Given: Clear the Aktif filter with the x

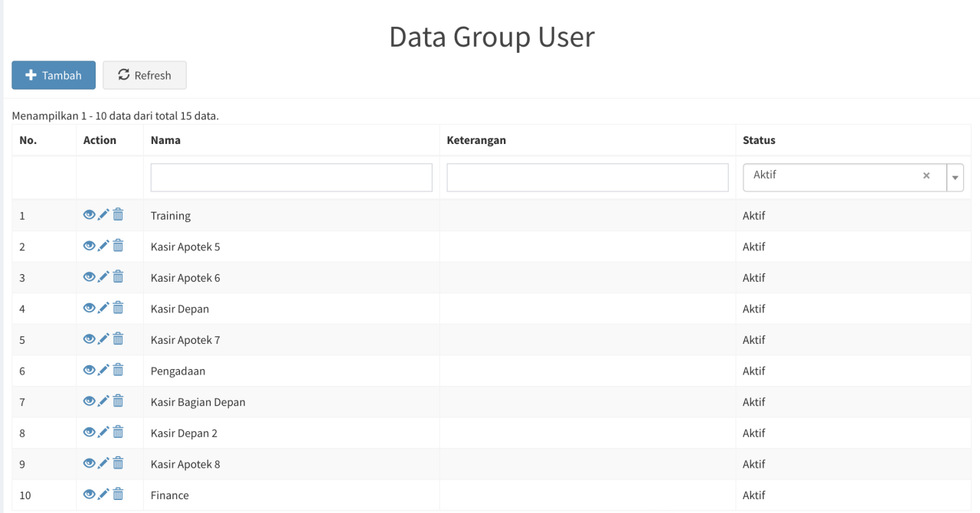Looking at the screenshot, I should (926, 177).
